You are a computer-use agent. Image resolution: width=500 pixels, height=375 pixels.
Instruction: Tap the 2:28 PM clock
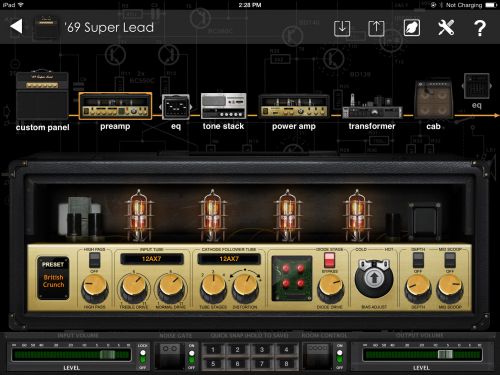click(x=250, y=5)
